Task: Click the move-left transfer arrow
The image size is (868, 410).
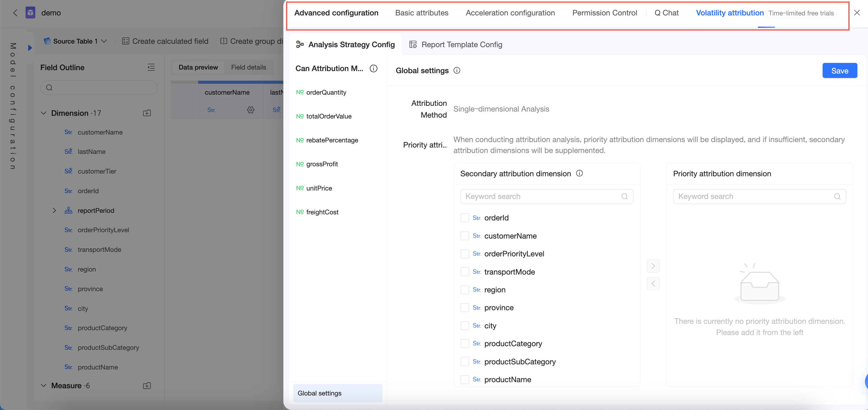Action: (x=653, y=283)
